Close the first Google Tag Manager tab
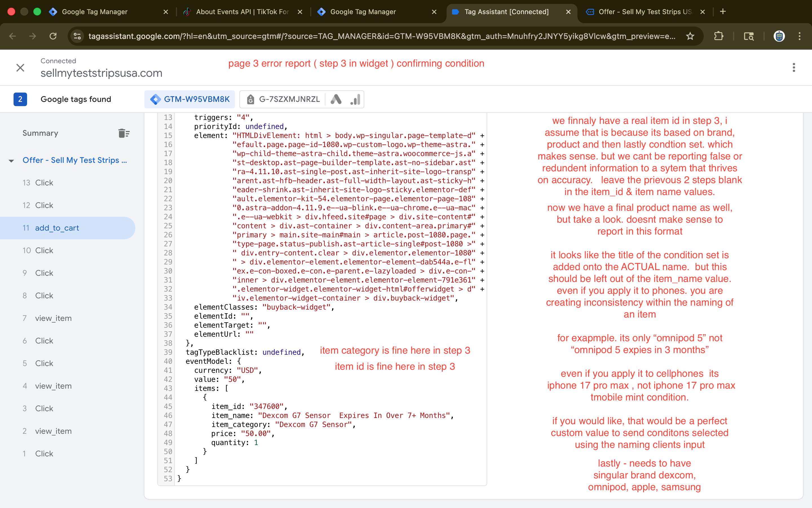812x508 pixels. click(x=166, y=12)
